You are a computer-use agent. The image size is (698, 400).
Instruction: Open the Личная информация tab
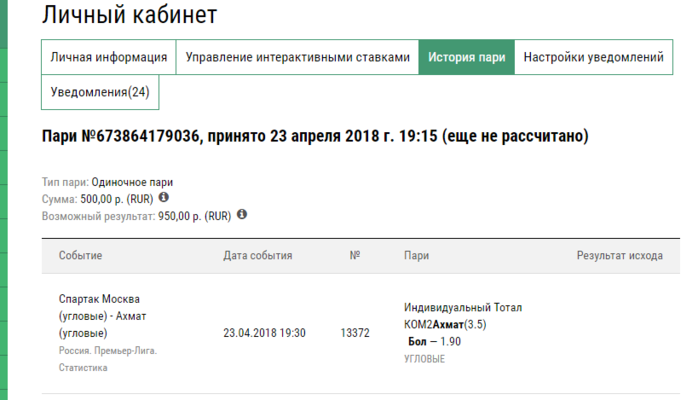pos(109,58)
